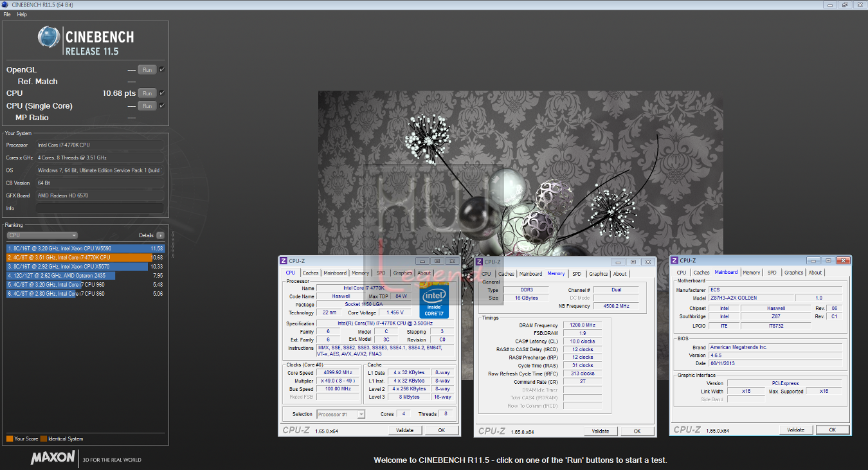
Task: Click the Cinebench logo sphere icon
Action: (x=49, y=37)
